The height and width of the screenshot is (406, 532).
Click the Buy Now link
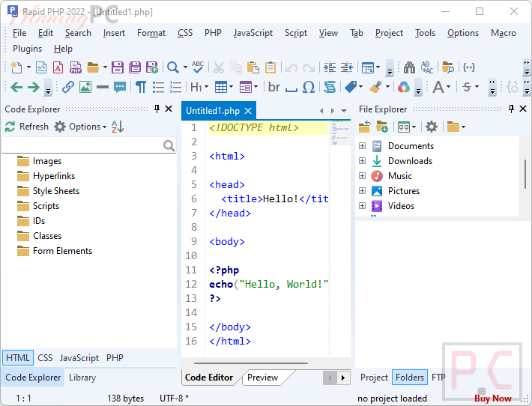(492, 399)
